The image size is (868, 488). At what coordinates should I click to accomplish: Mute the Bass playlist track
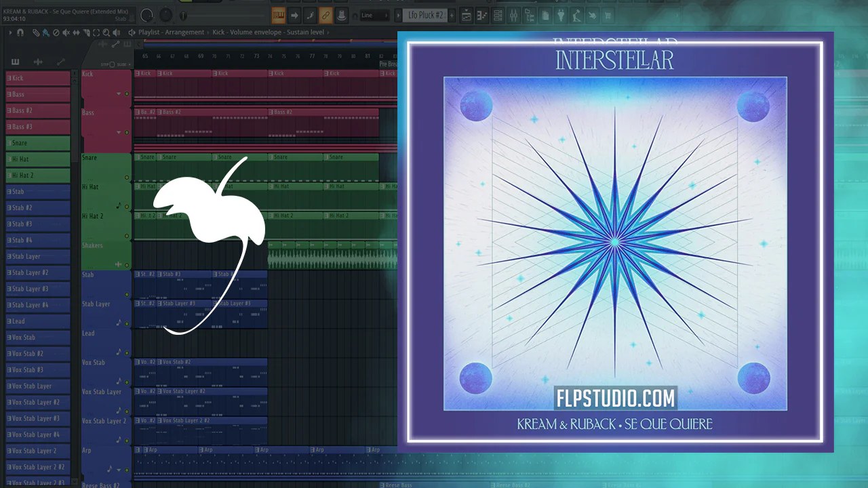(x=127, y=132)
